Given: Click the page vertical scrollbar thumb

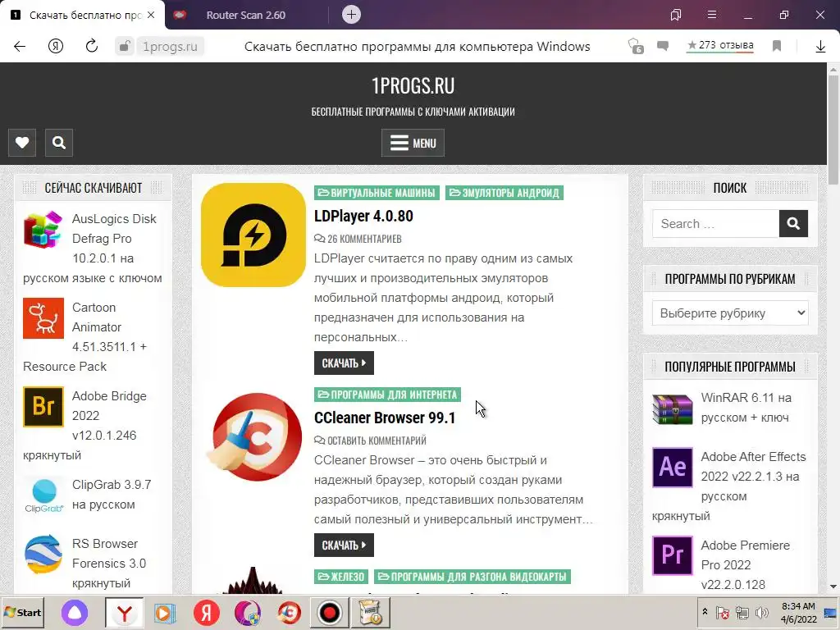Looking at the screenshot, I should point(833,130).
